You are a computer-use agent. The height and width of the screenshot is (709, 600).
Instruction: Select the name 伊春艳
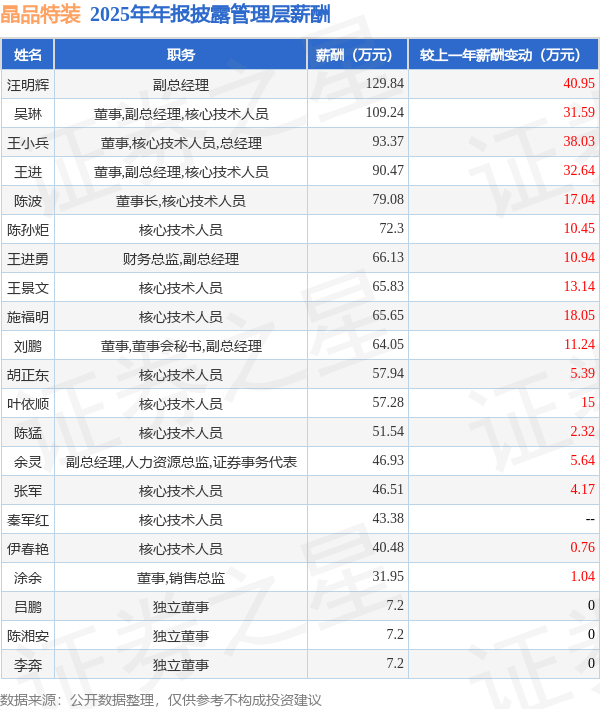click(x=28, y=548)
